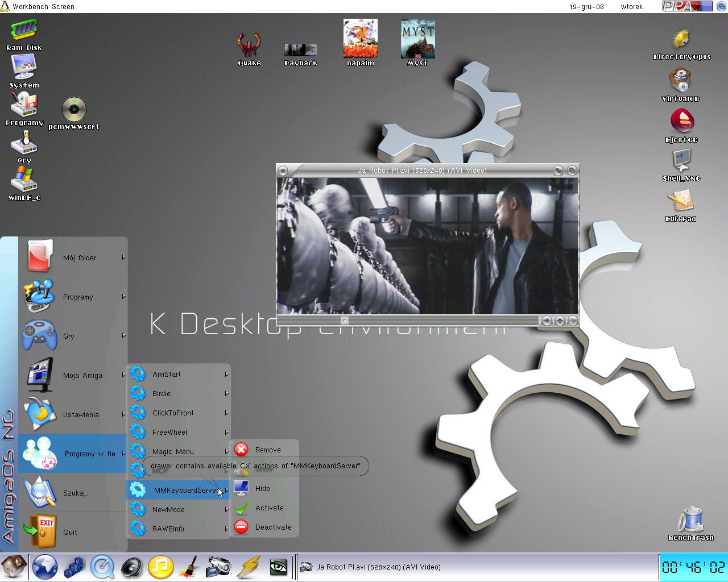This screenshot has width=728, height=582.
Task: Open the Shell_VNC icon
Action: [681, 165]
